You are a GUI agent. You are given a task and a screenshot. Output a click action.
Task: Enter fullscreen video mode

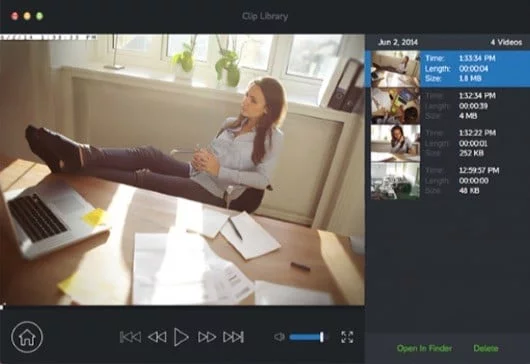[347, 337]
